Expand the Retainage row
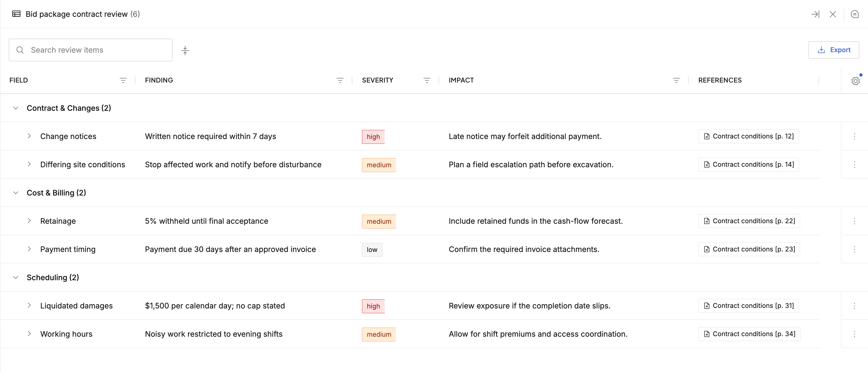 click(x=29, y=220)
